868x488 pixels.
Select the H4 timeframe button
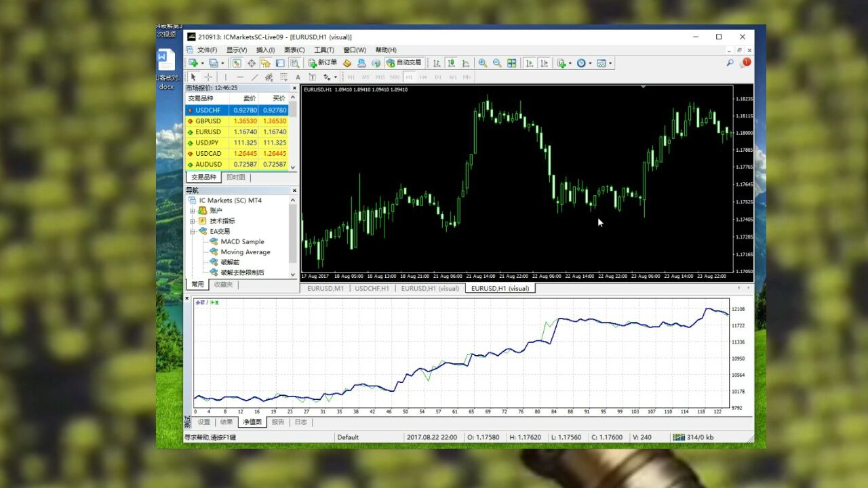423,77
